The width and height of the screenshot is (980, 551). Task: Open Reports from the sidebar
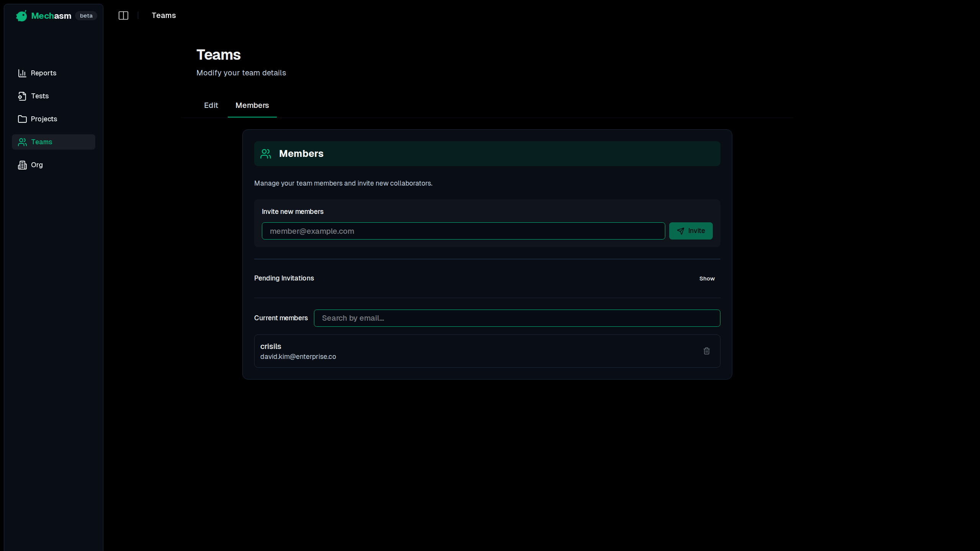(44, 73)
